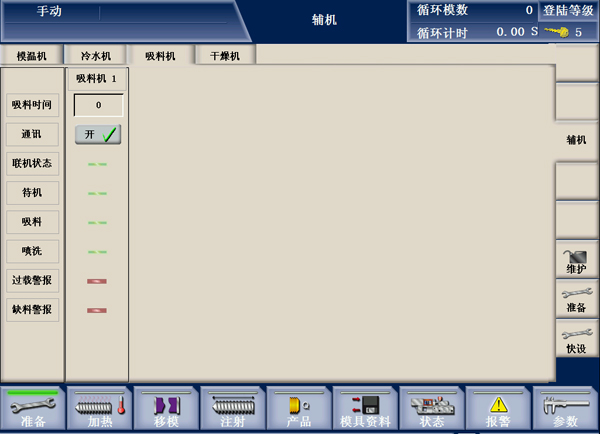600x434 pixels.
Task: Click the 吸料时间 value input field
Action: click(98, 105)
